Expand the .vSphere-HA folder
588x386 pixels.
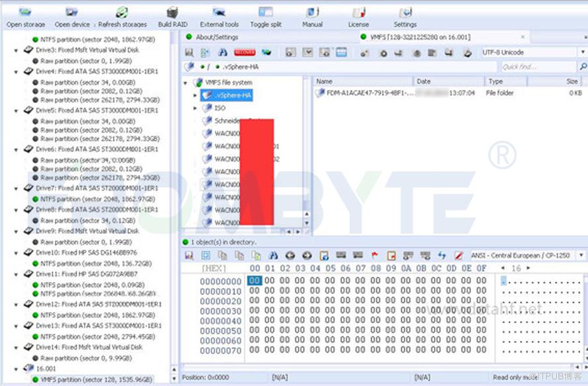coord(195,96)
